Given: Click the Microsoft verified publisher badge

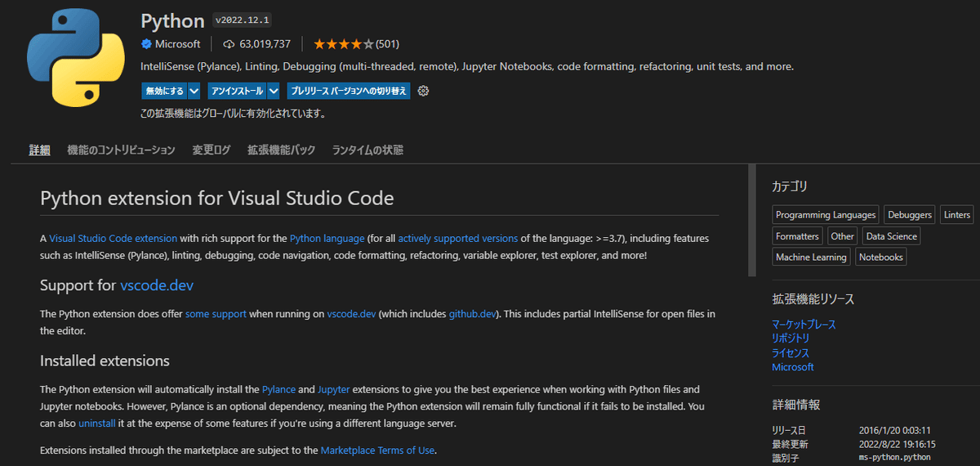Looking at the screenshot, I should [146, 43].
